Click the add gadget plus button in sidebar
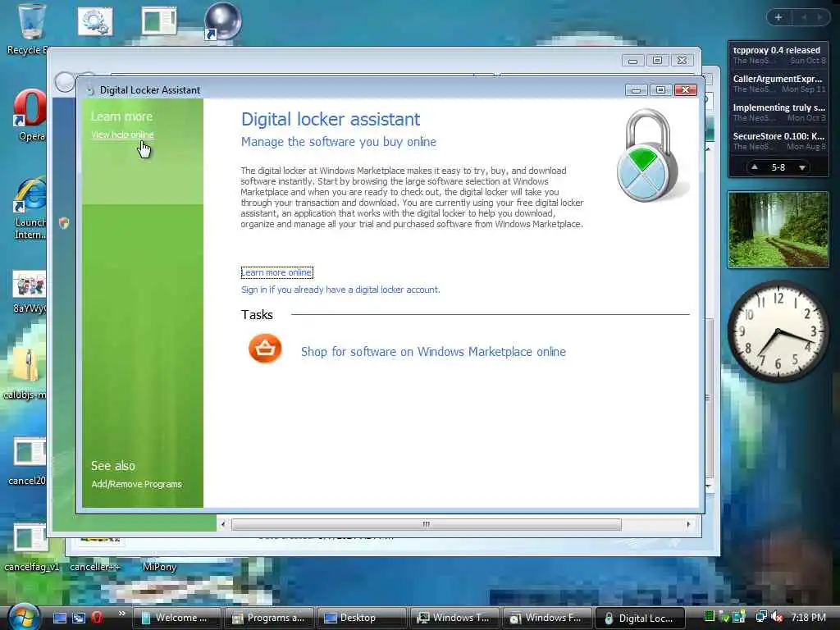Screen dimensions: 840x630 point(778,17)
